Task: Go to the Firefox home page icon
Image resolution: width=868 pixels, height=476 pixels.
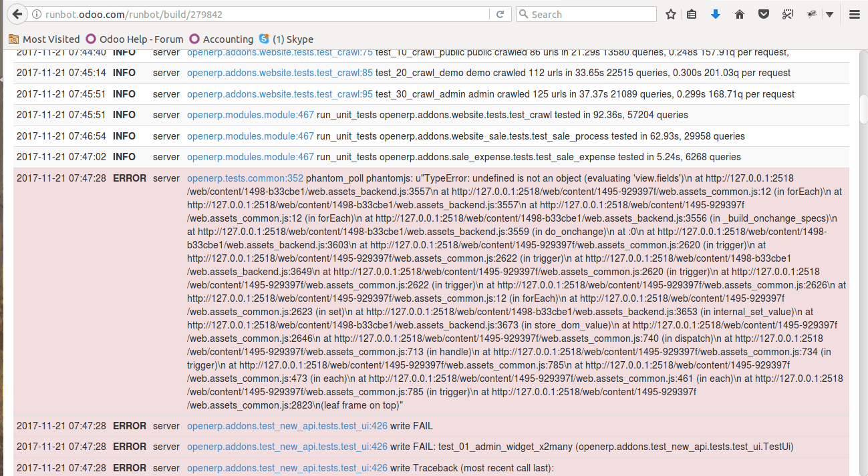Action: (740, 14)
